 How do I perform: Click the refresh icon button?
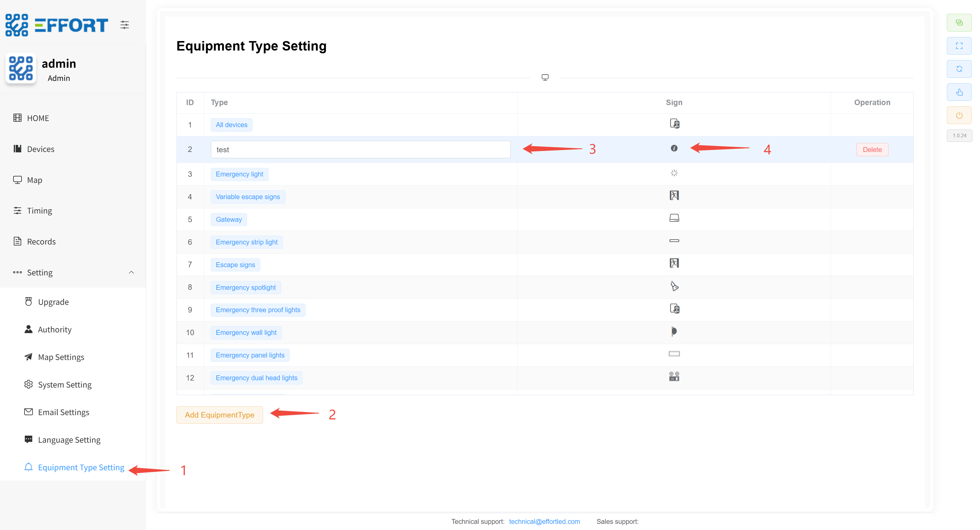tap(959, 69)
